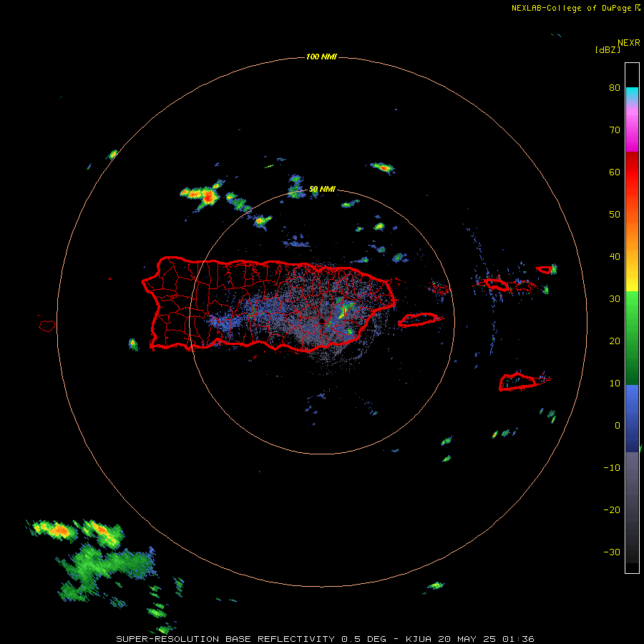Click the Vieques island outline east of Puerto Rico

418,320
